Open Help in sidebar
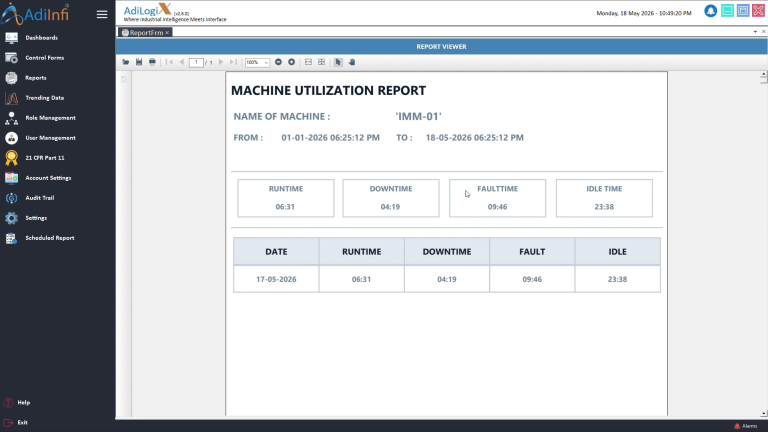 pyautogui.click(x=23, y=403)
